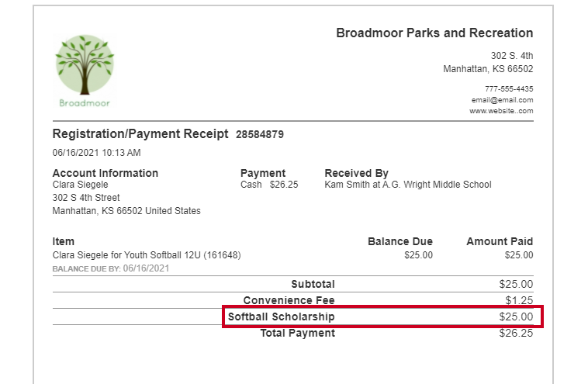Click the 'Payment' heading
588x384 pixels.
point(263,173)
